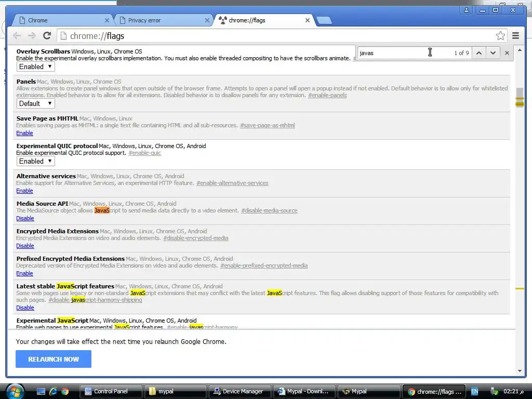
Task: Switch to mypal folder taskbar button
Action: [x=175, y=391]
